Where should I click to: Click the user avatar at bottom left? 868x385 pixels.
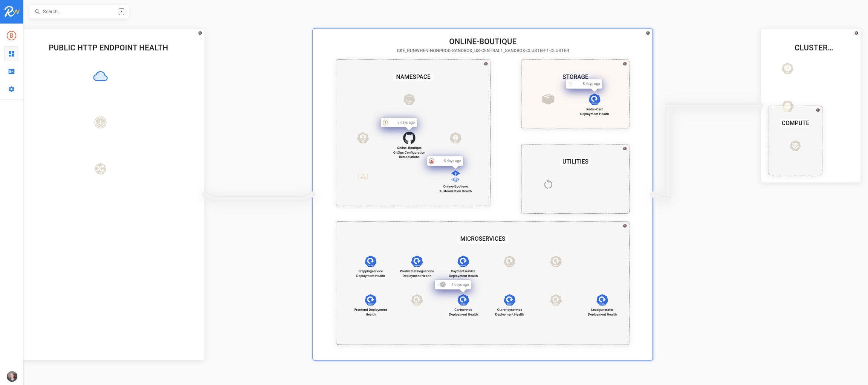[12, 376]
